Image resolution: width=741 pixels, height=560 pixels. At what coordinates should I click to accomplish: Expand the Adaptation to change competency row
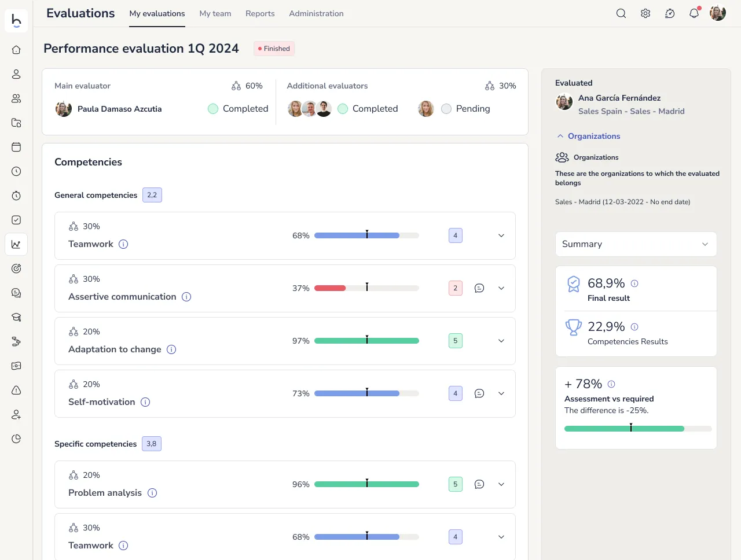(501, 341)
